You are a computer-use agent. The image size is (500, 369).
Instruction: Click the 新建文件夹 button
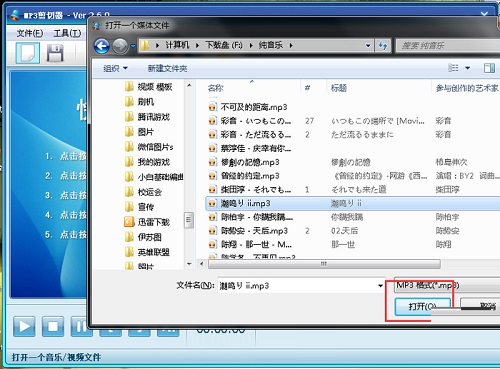[167, 68]
